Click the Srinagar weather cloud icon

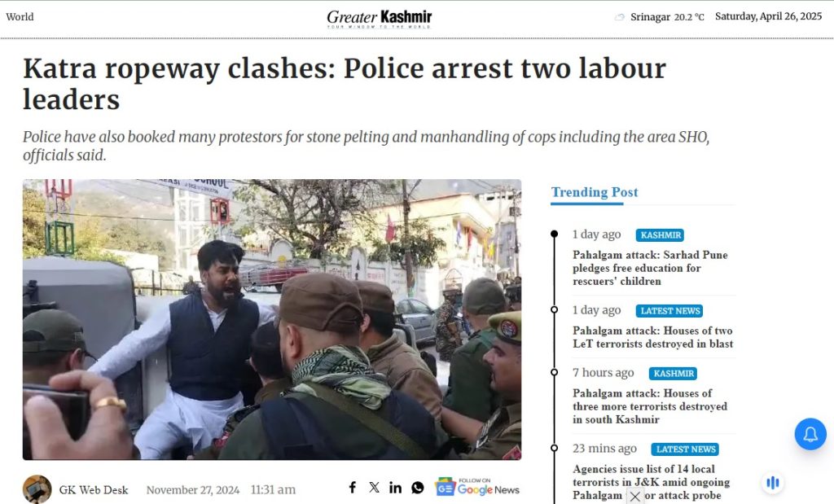tap(620, 17)
